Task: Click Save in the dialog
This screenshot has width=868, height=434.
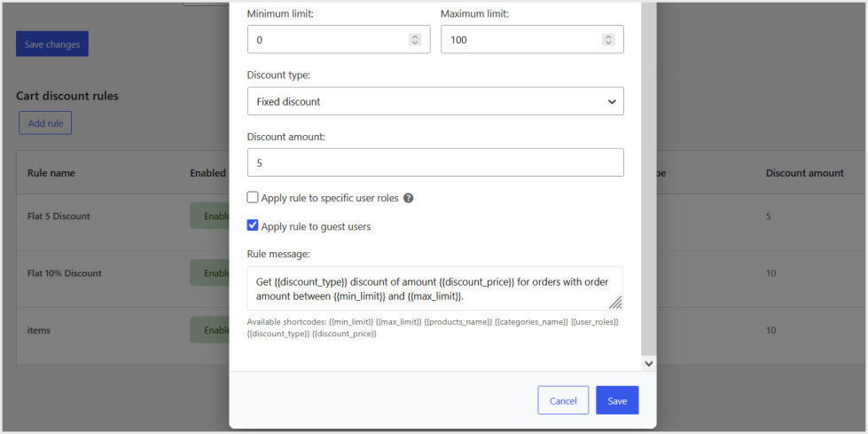Action: (x=617, y=400)
